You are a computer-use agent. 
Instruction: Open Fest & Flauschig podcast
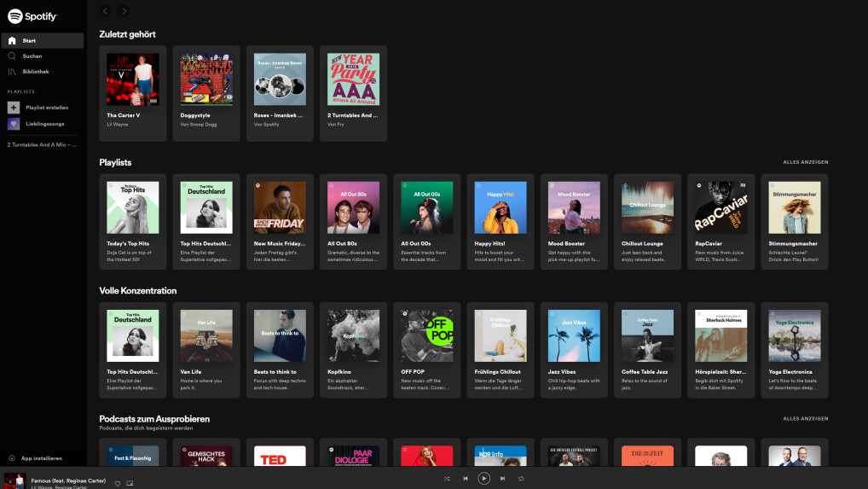[x=133, y=452]
